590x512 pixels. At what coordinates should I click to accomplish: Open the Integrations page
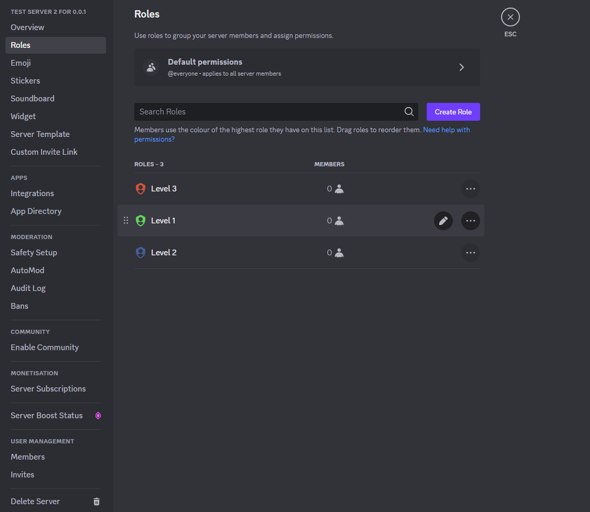(56, 193)
